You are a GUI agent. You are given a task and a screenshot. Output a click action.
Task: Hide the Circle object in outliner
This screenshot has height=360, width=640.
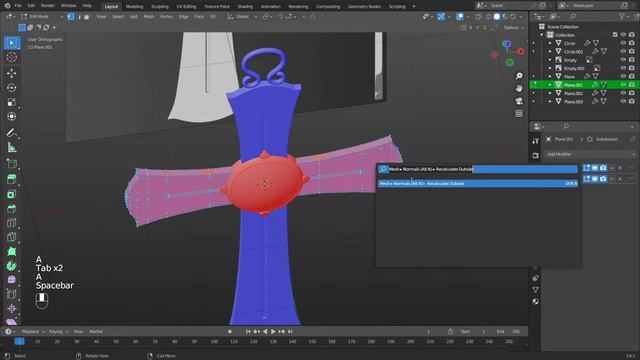click(623, 43)
